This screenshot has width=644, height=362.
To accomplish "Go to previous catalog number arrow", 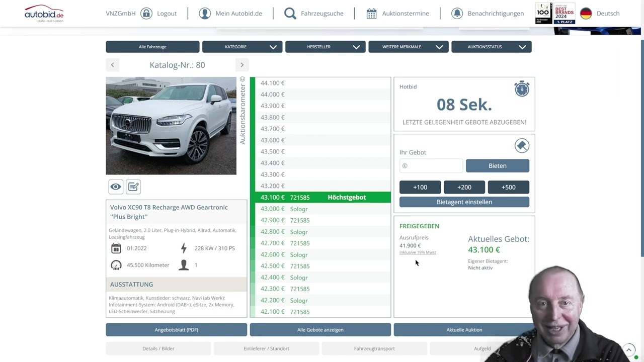I will point(112,65).
